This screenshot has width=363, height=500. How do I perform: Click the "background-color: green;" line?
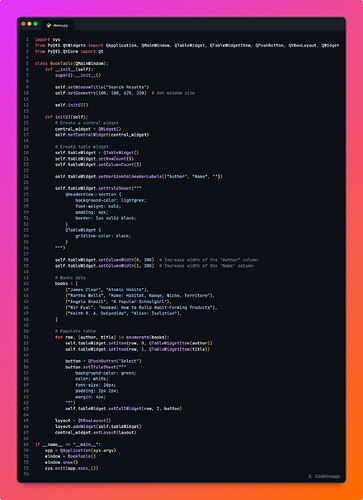[106, 373]
